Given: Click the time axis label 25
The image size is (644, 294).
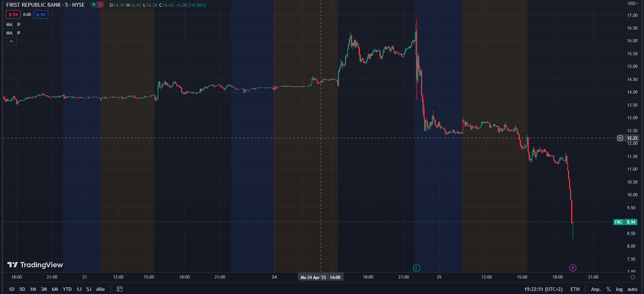Looking at the screenshot, I should coord(439,277).
